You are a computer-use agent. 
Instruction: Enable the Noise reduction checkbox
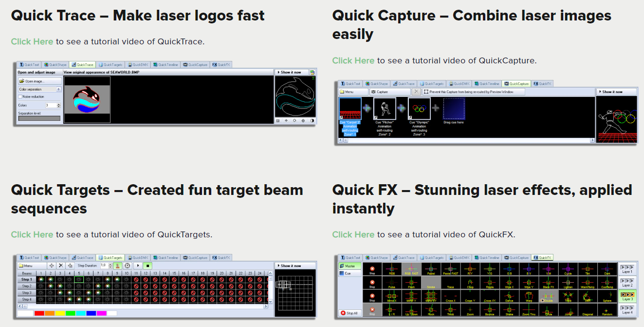pos(20,97)
